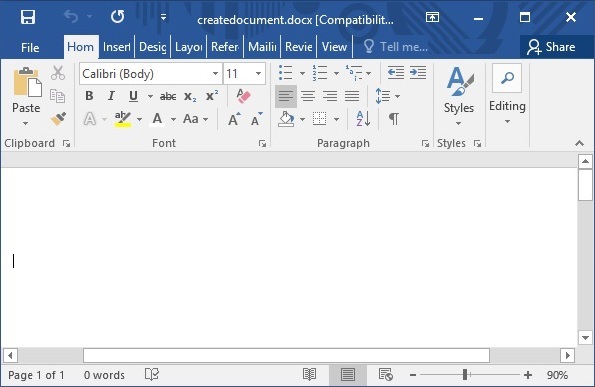The width and height of the screenshot is (595, 387).
Task: Click the Format Painter brush icon
Action: [58, 119]
